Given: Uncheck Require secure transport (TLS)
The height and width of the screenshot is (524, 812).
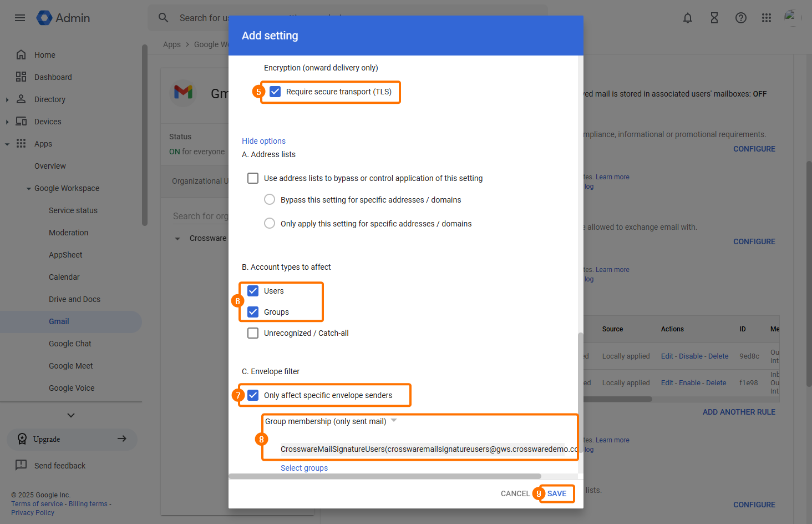Looking at the screenshot, I should (275, 92).
